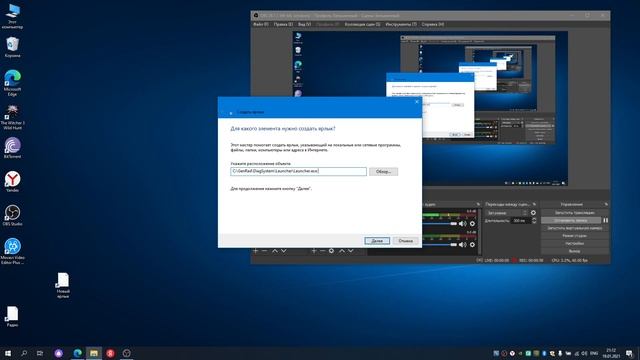Open source properties gear icon

[x=331, y=251]
